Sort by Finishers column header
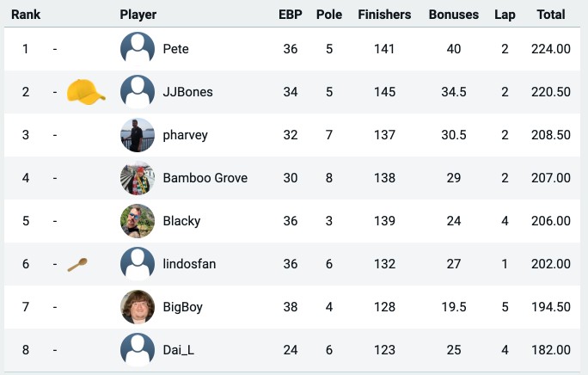Screen dimensions: 588x375 pos(384,15)
